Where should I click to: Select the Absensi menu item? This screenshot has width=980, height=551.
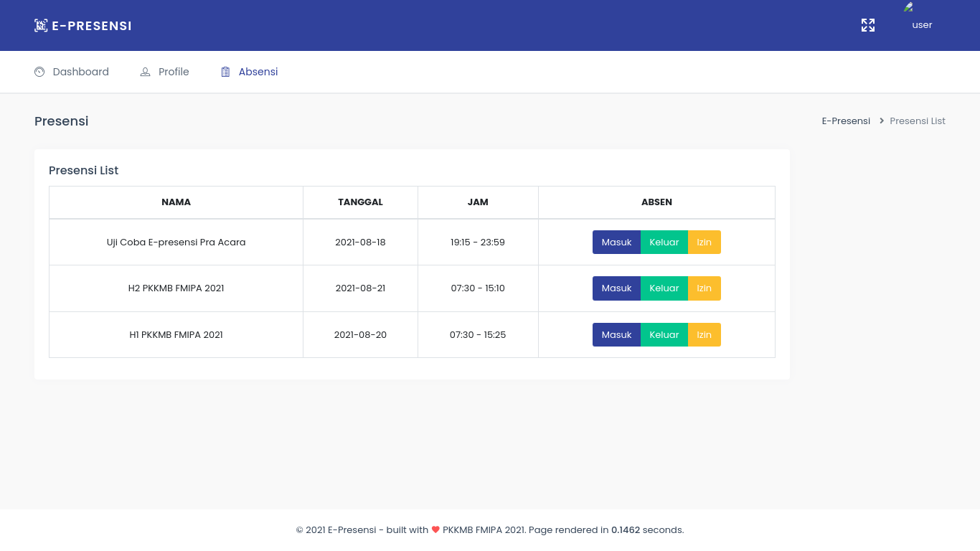click(258, 72)
